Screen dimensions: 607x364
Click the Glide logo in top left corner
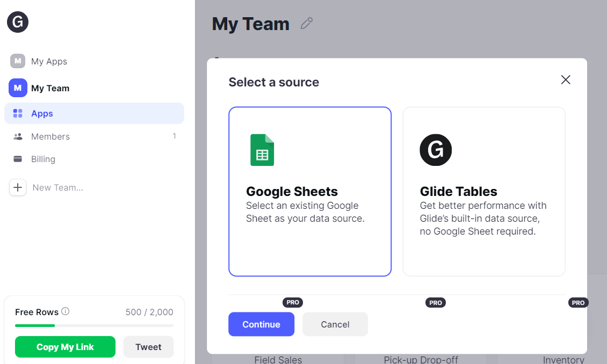coord(17,22)
